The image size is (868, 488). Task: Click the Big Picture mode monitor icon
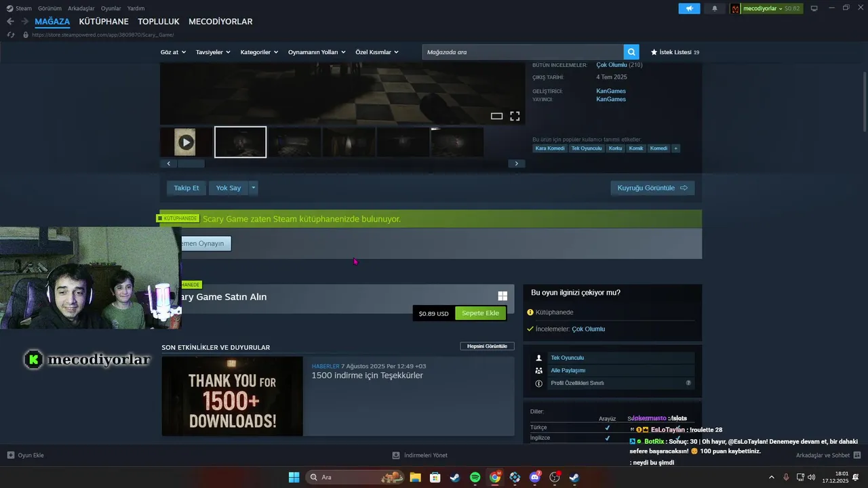point(814,8)
